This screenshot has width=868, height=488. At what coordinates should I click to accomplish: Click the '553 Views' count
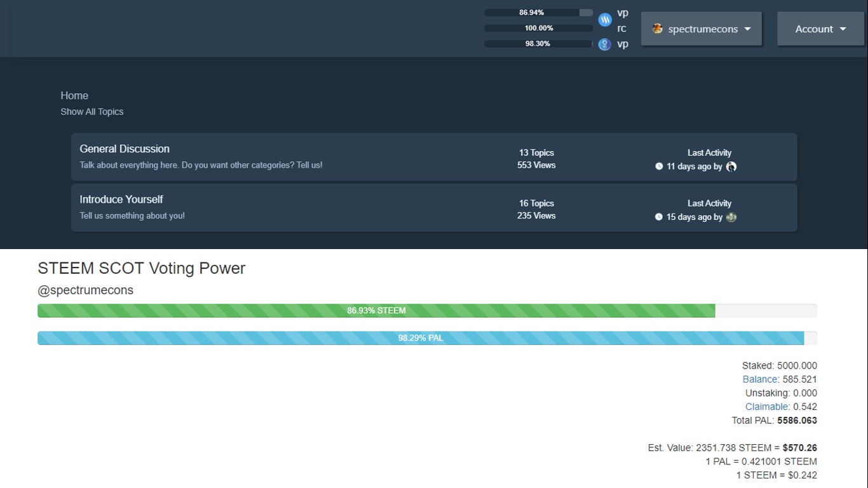[536, 165]
